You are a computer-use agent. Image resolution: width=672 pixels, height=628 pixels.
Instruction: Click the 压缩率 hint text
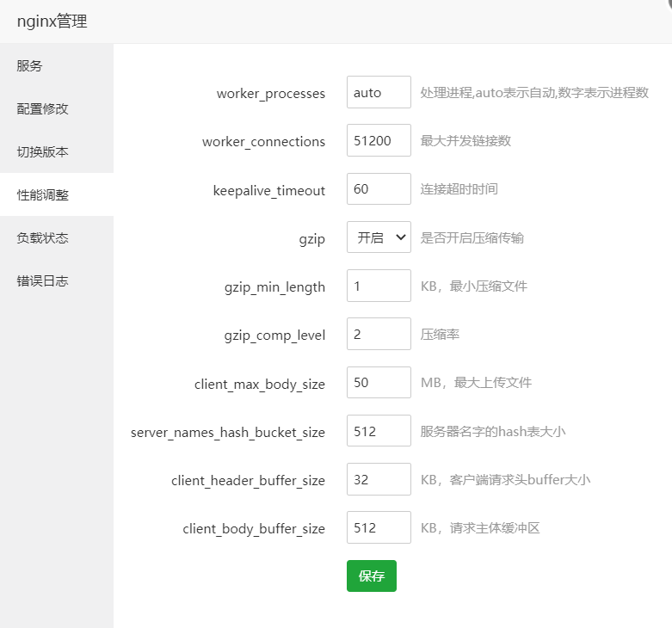click(x=440, y=334)
